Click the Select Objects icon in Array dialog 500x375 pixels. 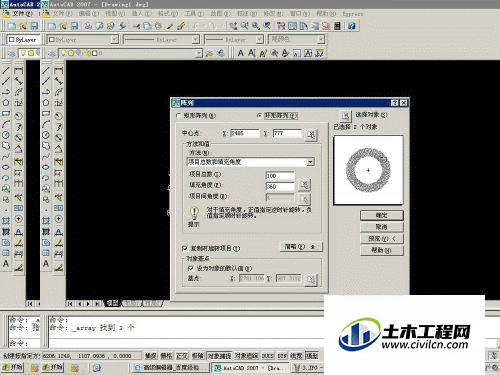[345, 116]
